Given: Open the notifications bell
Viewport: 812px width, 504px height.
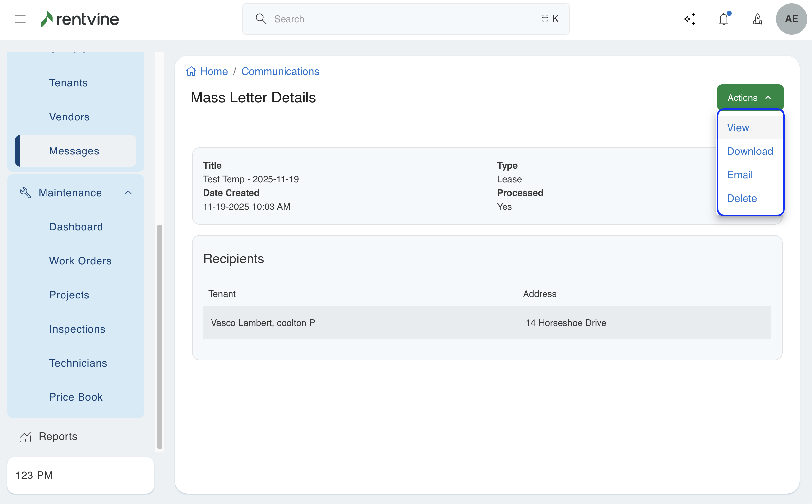Looking at the screenshot, I should [723, 19].
